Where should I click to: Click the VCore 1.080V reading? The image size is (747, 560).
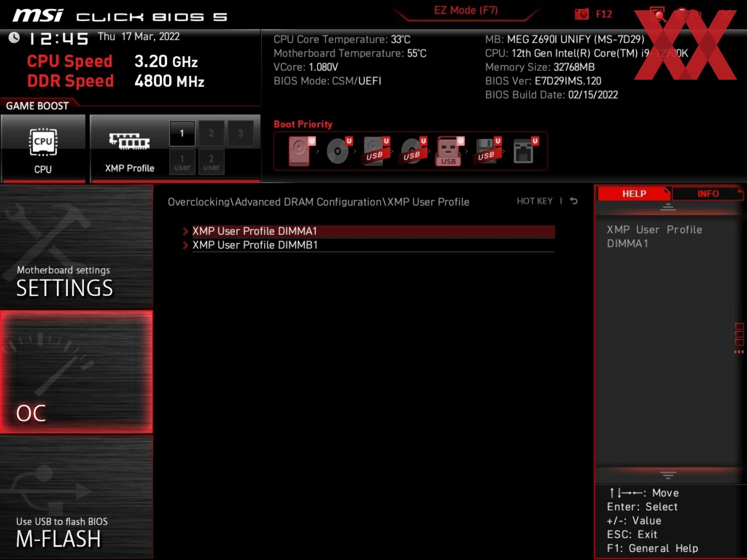[x=306, y=67]
